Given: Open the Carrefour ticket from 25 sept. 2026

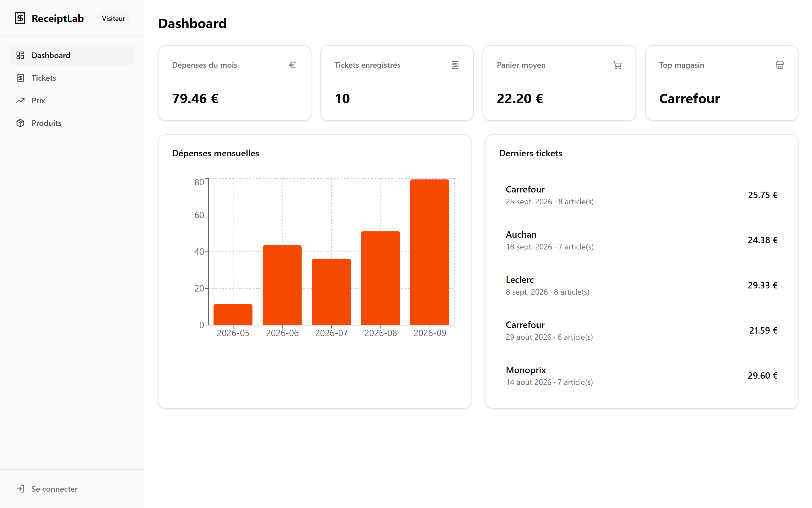Looking at the screenshot, I should [641, 195].
